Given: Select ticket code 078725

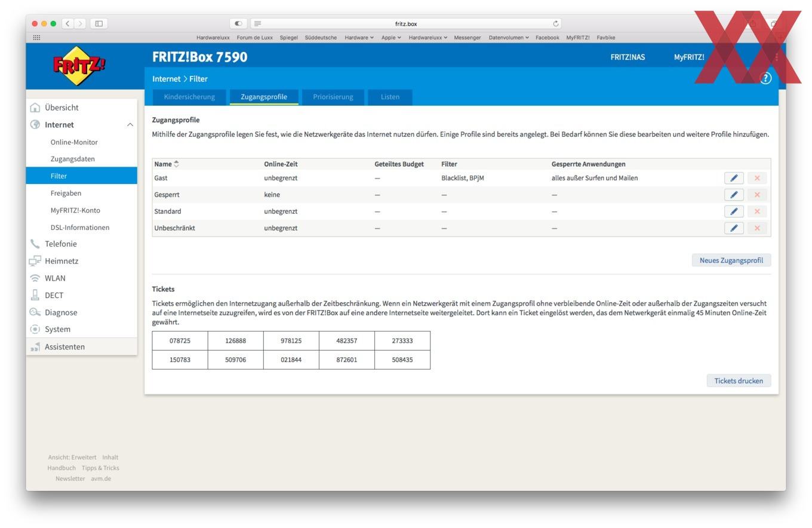Looking at the screenshot, I should click(180, 341).
